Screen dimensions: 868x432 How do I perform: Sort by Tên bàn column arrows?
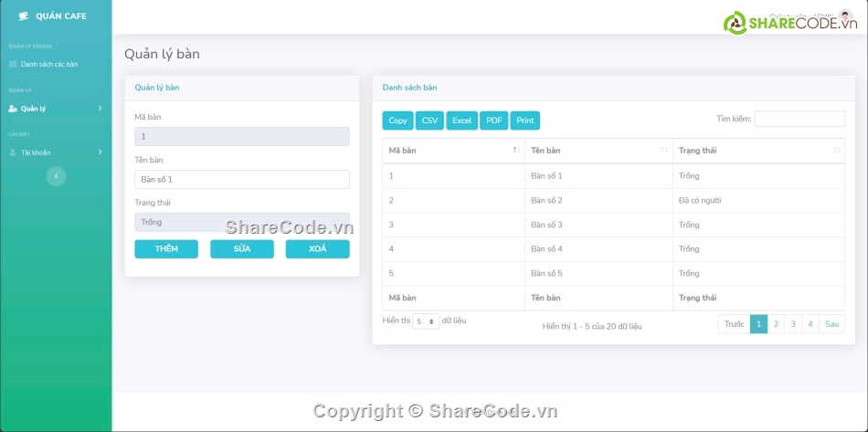click(663, 150)
